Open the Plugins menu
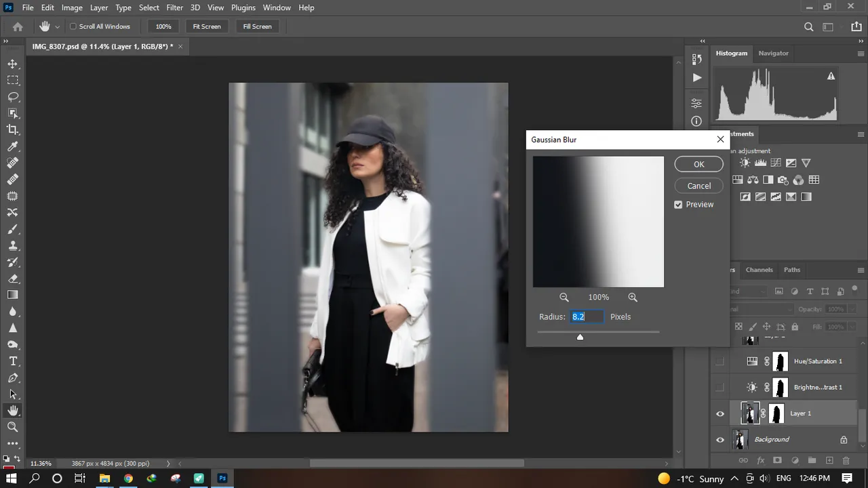Viewport: 868px width, 488px height. point(243,7)
